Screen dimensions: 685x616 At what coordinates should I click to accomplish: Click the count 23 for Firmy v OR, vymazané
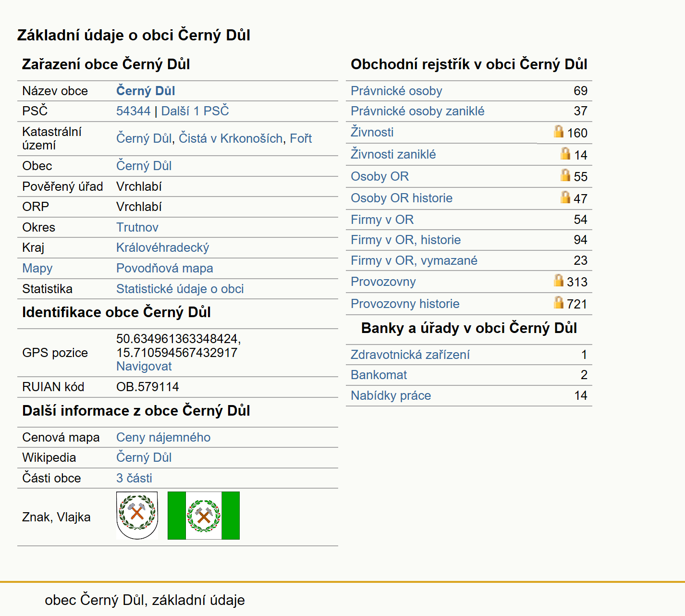pyautogui.click(x=580, y=260)
